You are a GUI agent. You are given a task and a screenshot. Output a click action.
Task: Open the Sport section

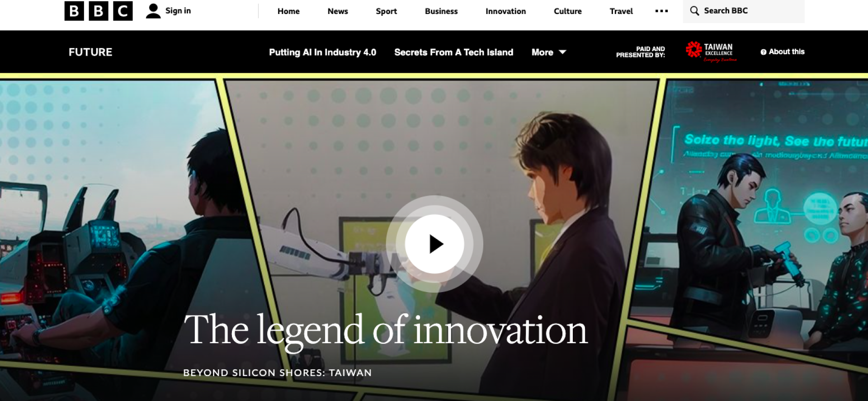[x=386, y=11]
